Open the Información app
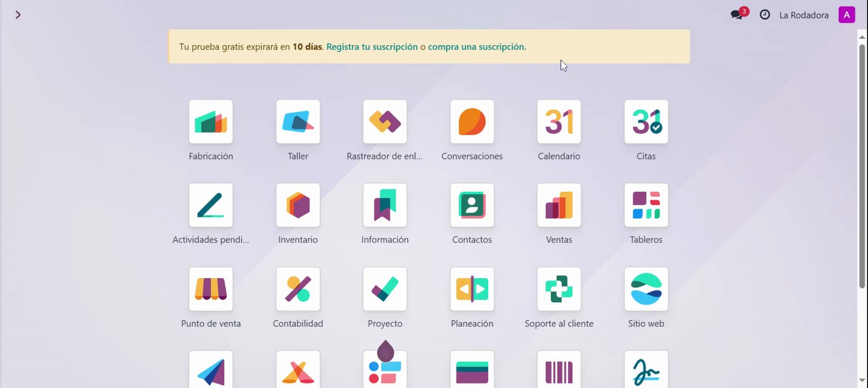Viewport: 868px width, 388px height. (x=385, y=205)
